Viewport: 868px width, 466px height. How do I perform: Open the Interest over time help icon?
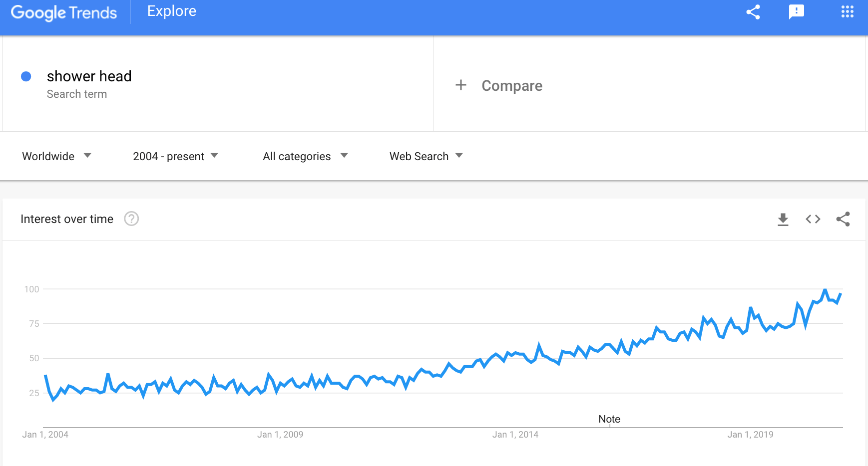click(x=131, y=219)
